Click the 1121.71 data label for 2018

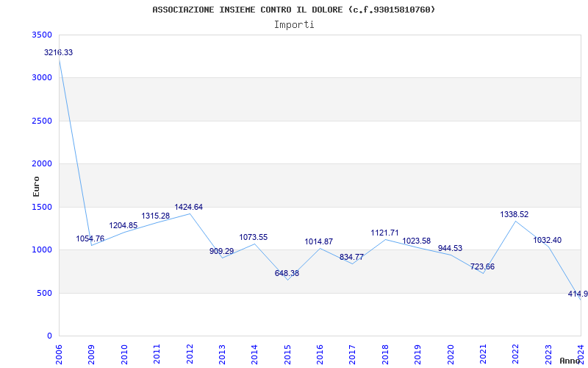[x=384, y=233]
